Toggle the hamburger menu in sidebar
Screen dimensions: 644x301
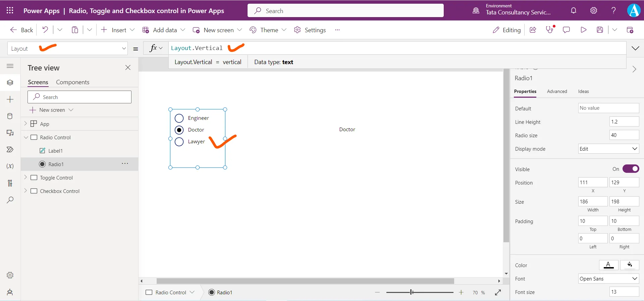click(x=10, y=66)
